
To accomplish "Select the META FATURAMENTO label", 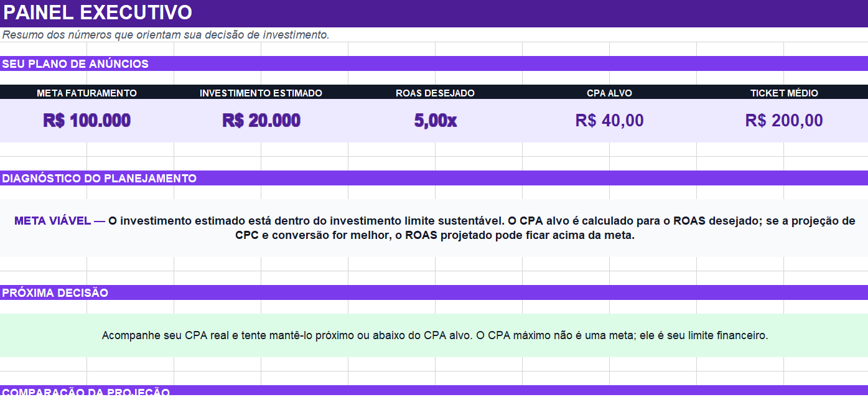I will pyautogui.click(x=87, y=93).
